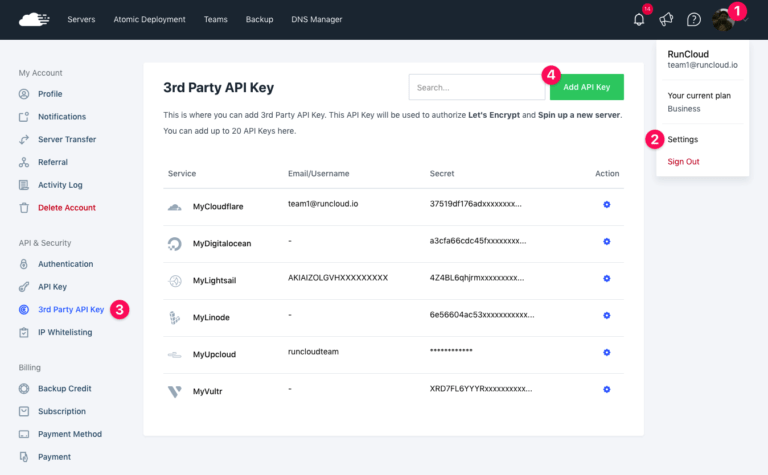This screenshot has width=768, height=475.
Task: Open the Payment Method link
Action: point(70,434)
